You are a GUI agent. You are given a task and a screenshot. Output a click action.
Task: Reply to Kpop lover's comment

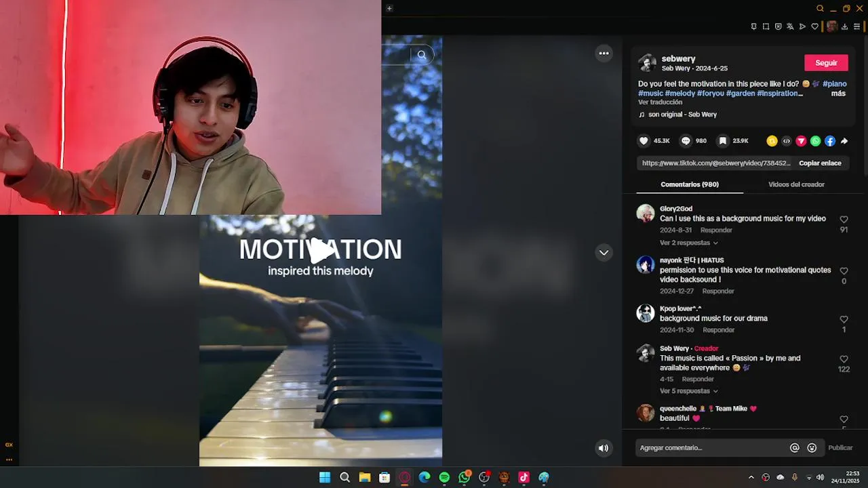click(719, 330)
